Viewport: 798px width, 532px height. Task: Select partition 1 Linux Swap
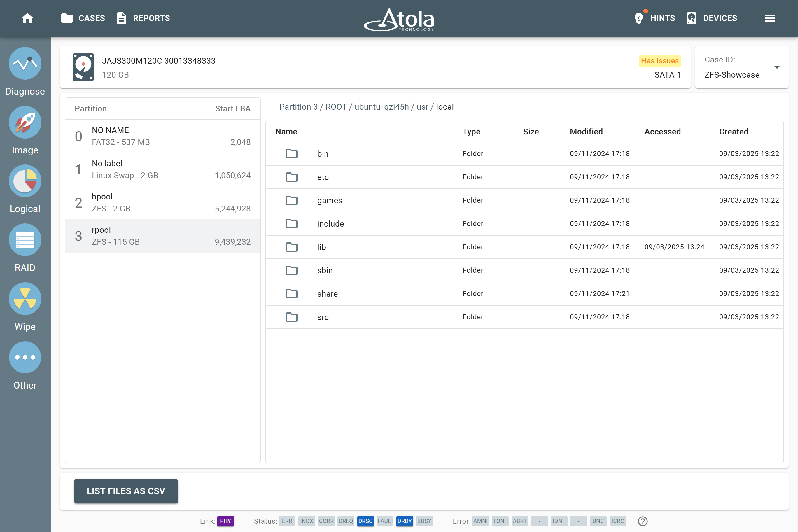[x=162, y=170]
